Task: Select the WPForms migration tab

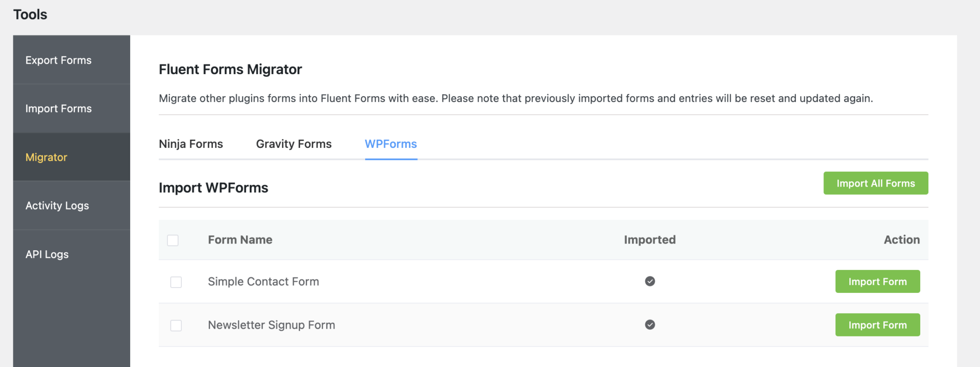Action: [x=390, y=144]
